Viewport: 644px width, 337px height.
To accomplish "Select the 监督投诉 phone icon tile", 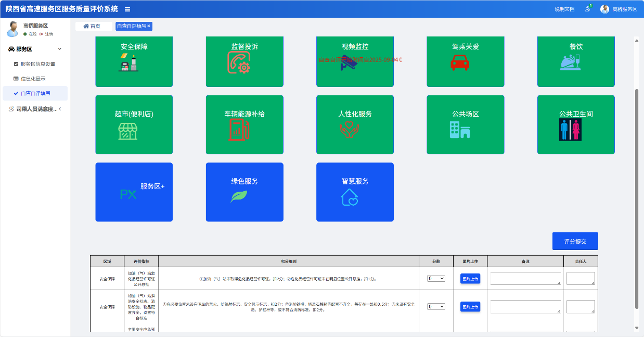I will (244, 61).
